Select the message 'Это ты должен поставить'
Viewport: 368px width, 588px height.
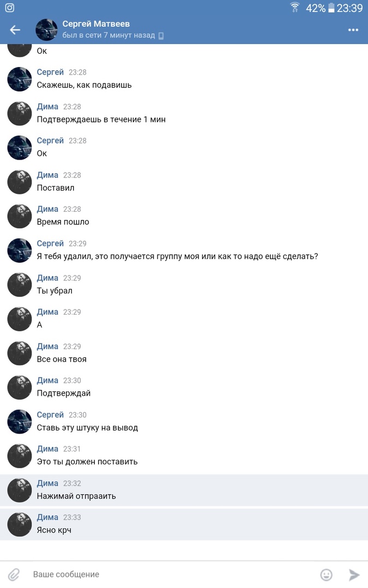coord(184,456)
